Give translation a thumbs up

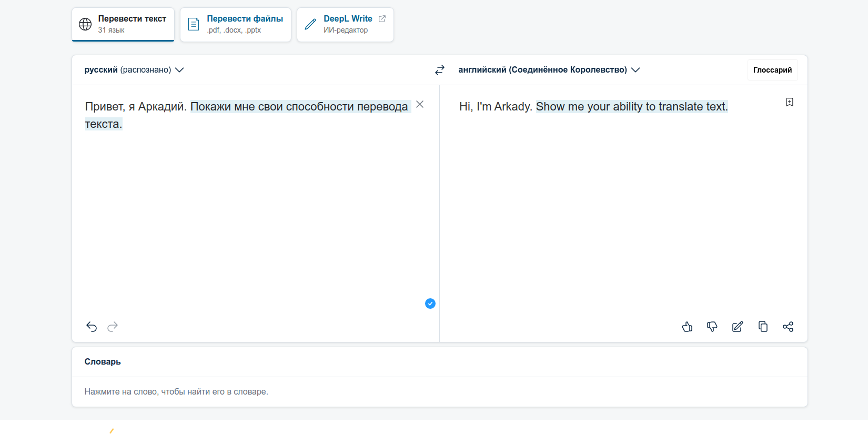(687, 327)
